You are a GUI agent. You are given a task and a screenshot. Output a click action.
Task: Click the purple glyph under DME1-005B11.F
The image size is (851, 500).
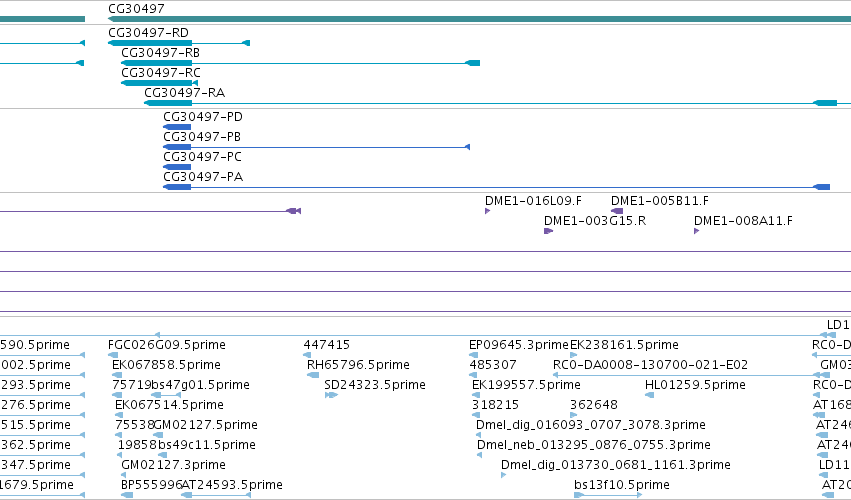[x=617, y=211]
